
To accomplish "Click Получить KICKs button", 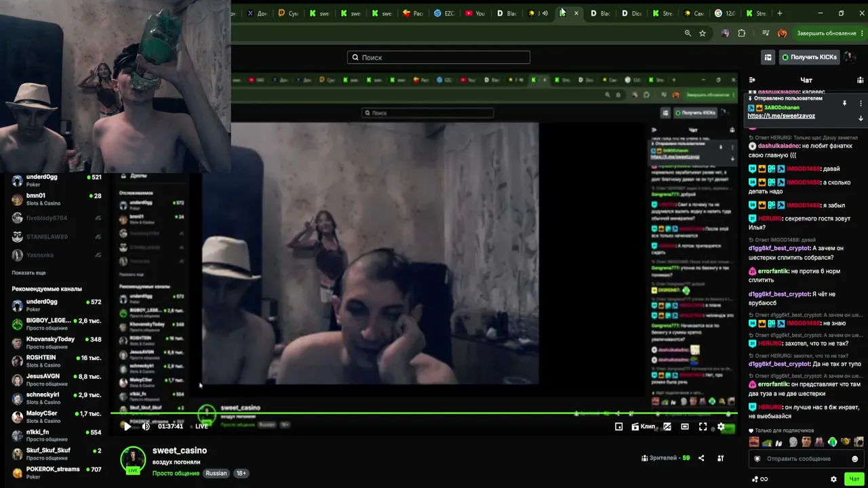I will (809, 57).
